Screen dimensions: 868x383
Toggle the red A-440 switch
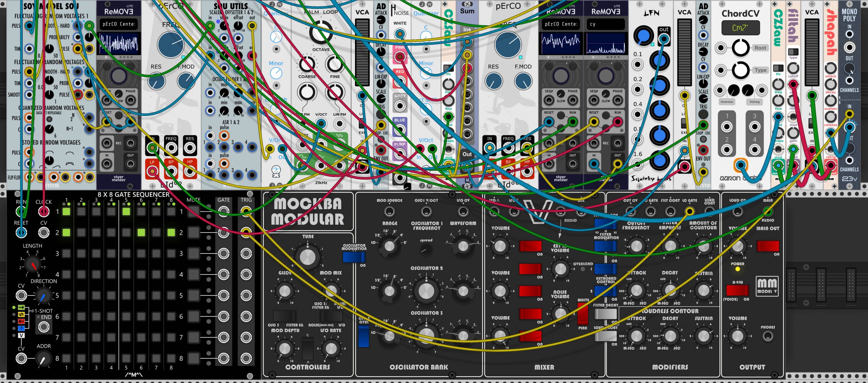point(737,290)
